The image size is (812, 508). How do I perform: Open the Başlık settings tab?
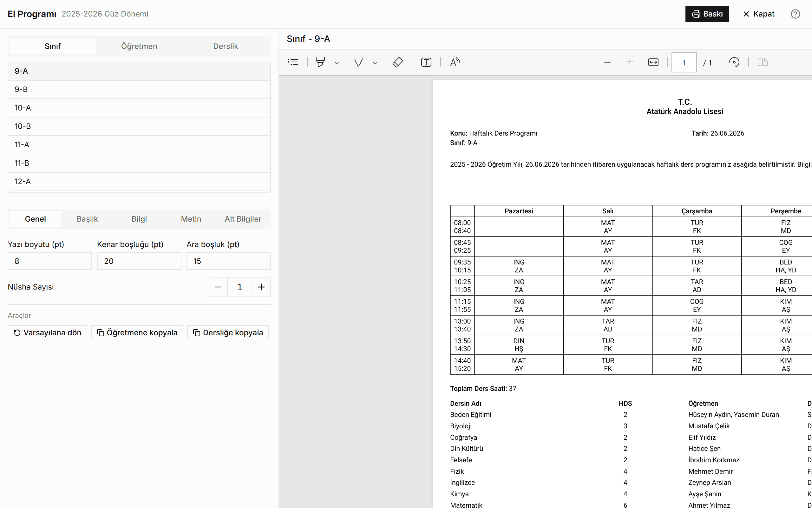click(x=87, y=219)
